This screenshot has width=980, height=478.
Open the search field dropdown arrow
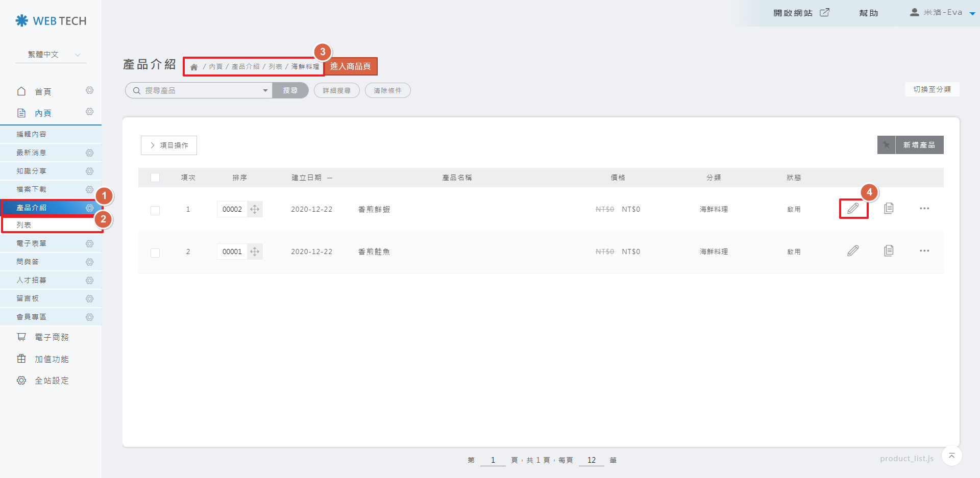tap(265, 91)
